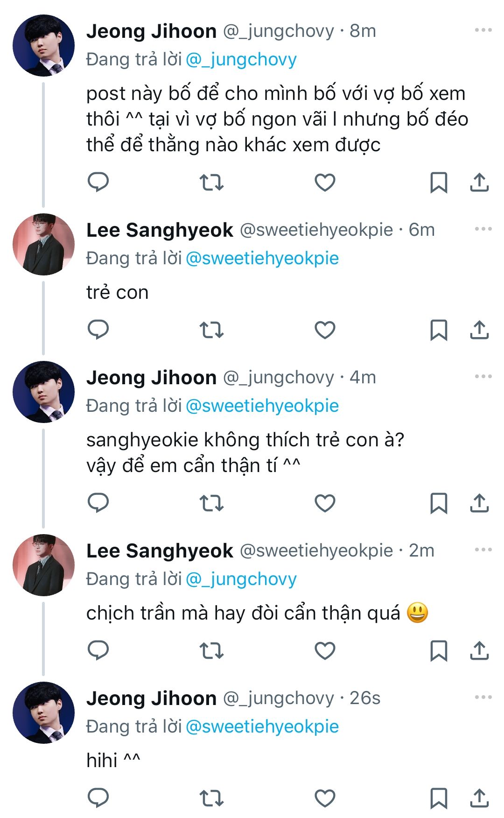
Task: Open @sweetiehyeokpie mention in the 26s tweet
Action: [262, 726]
